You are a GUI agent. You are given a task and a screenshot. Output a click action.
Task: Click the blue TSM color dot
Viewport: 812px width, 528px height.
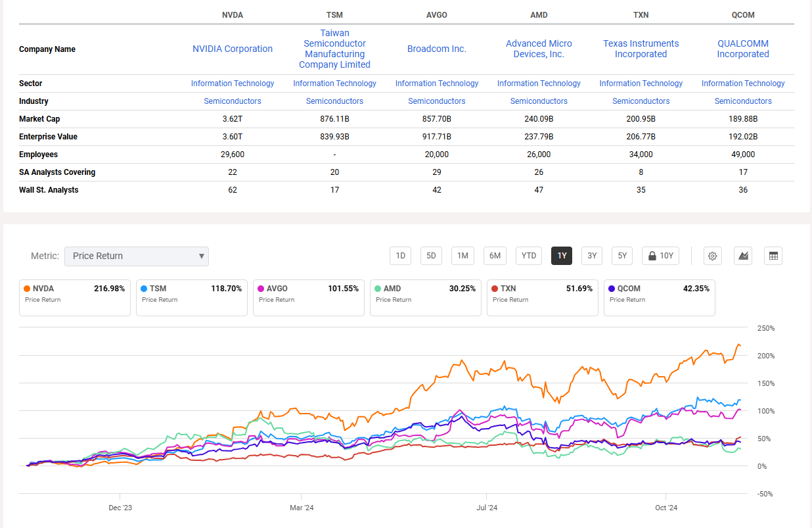pos(143,289)
